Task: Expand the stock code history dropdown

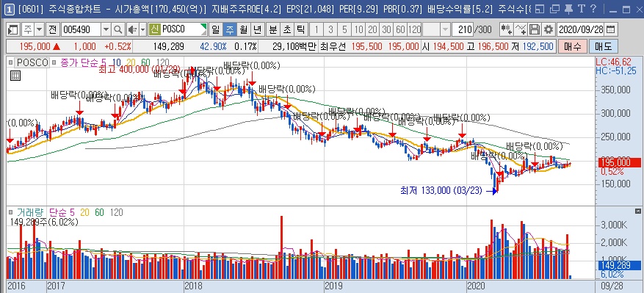Action: (106, 29)
